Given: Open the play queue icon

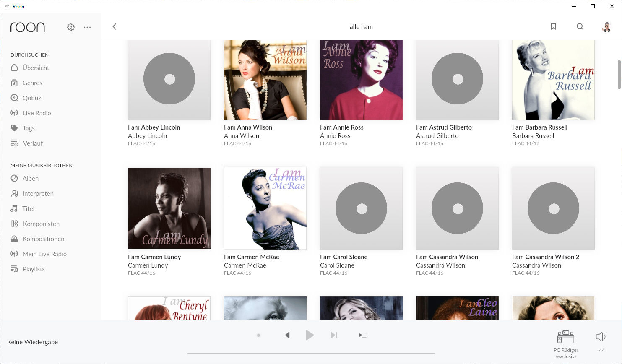Looking at the screenshot, I should 363,335.
